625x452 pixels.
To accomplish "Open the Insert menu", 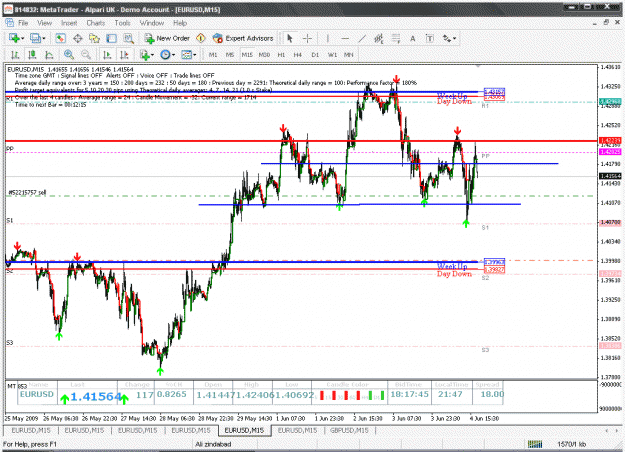I will [69, 23].
